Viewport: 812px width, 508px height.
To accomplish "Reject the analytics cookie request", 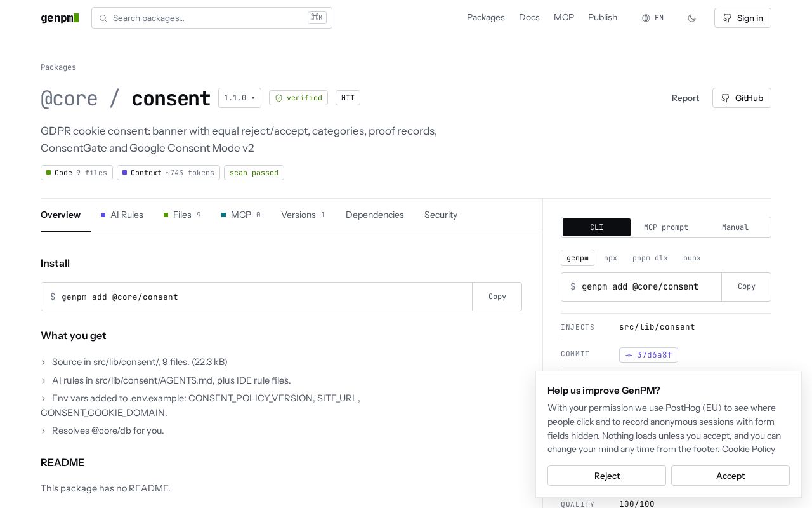I will point(606,476).
